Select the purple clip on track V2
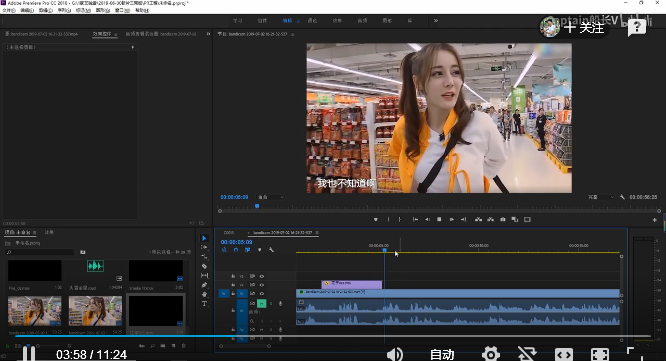 [352, 284]
